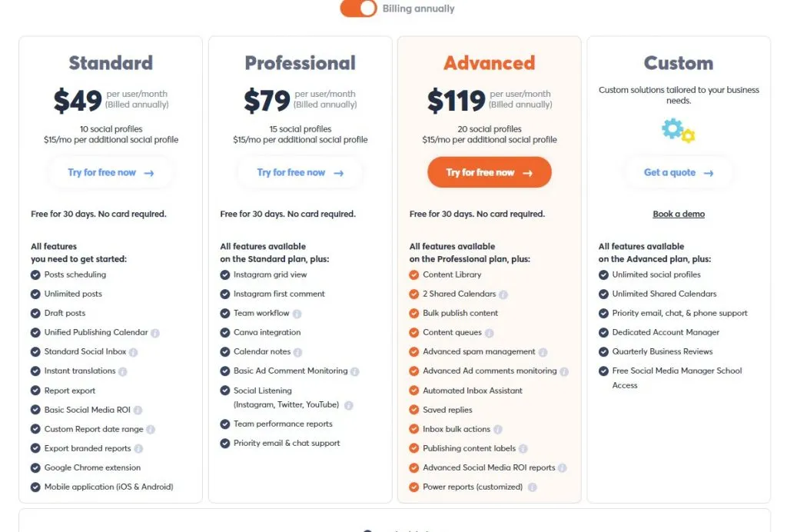Open info tooltip for Power reports (customized)
The height and width of the screenshot is (532, 787).
(533, 487)
